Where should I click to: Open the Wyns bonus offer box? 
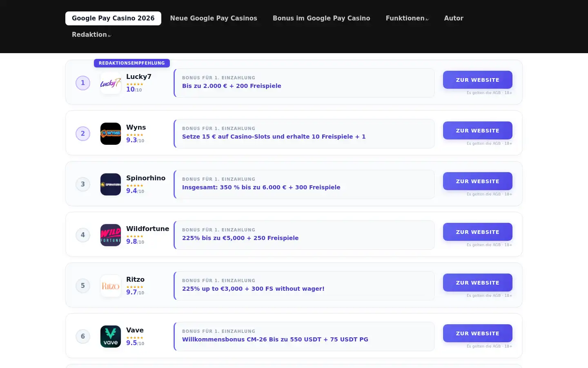(x=304, y=134)
